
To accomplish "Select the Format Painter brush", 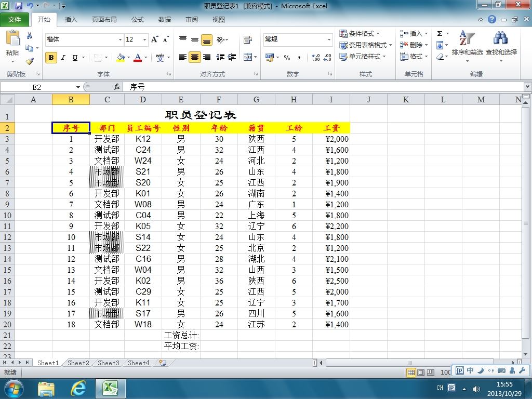I will pyautogui.click(x=30, y=61).
